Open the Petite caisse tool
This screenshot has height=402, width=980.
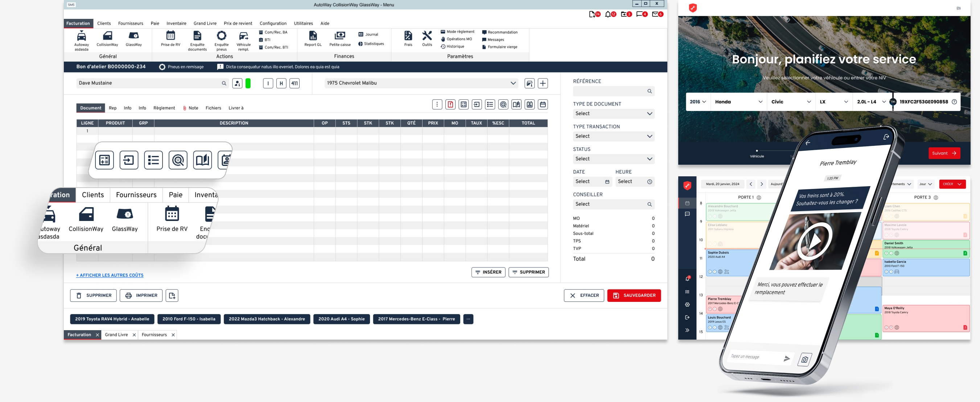coord(340,36)
